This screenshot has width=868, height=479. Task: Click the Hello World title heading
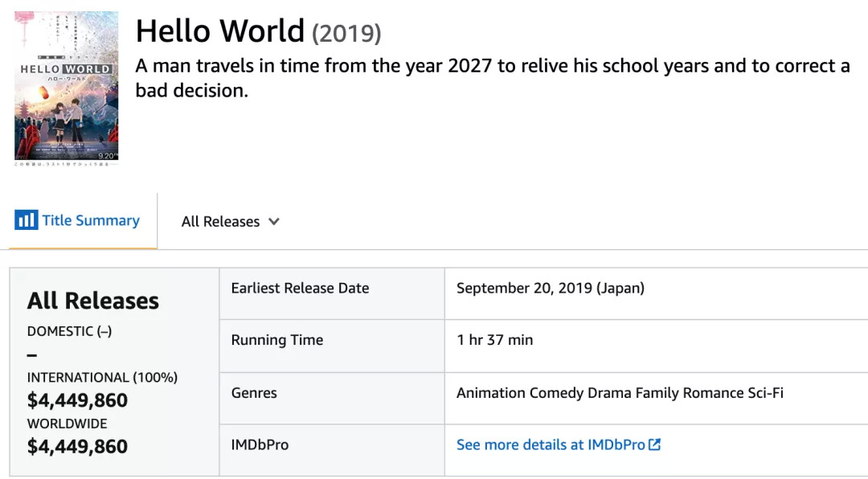click(x=220, y=31)
